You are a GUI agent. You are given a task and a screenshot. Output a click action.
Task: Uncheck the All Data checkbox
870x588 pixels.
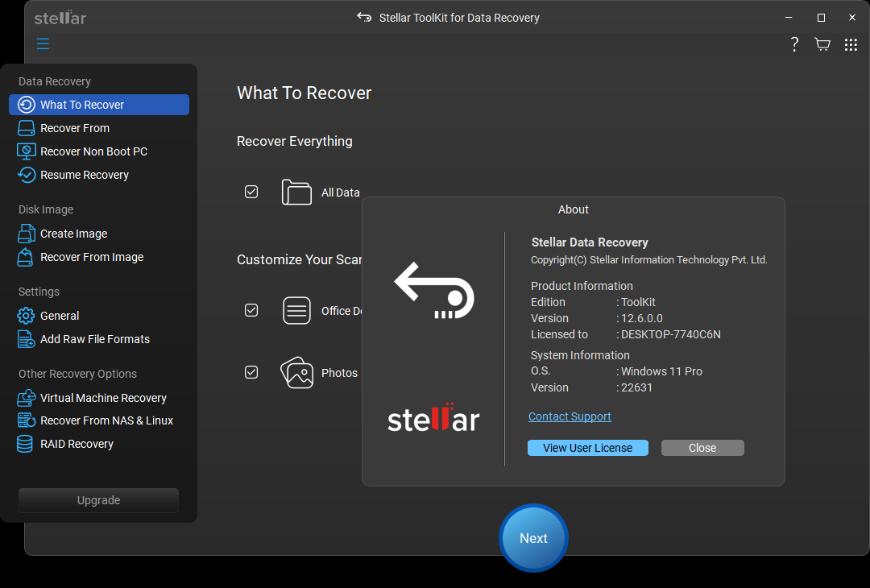coord(251,192)
